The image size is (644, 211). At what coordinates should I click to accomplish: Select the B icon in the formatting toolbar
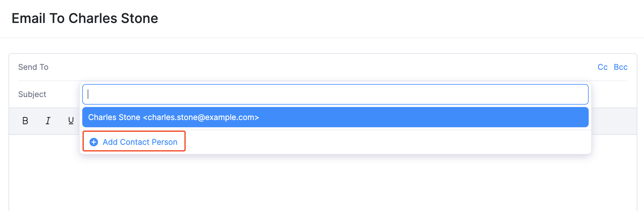point(25,121)
